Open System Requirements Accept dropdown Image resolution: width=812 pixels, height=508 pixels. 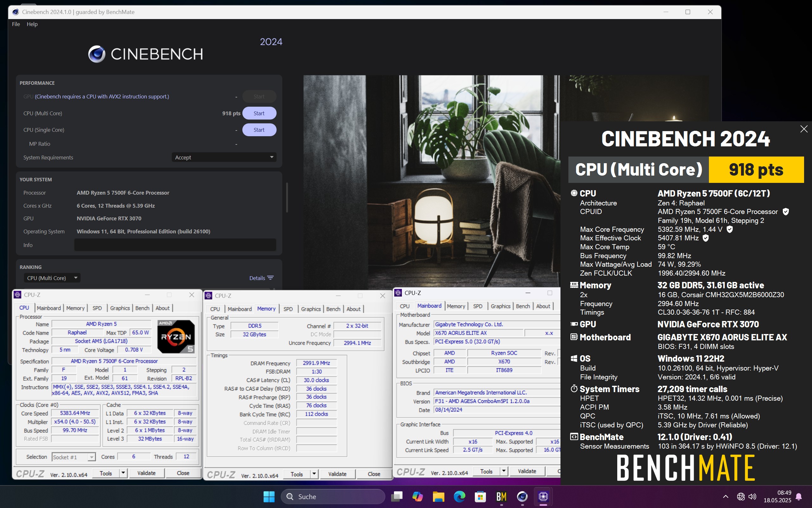pos(224,157)
